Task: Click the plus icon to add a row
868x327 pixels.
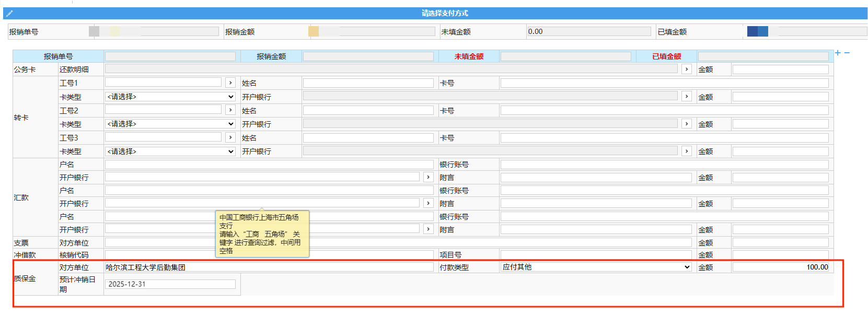Action: coord(838,53)
